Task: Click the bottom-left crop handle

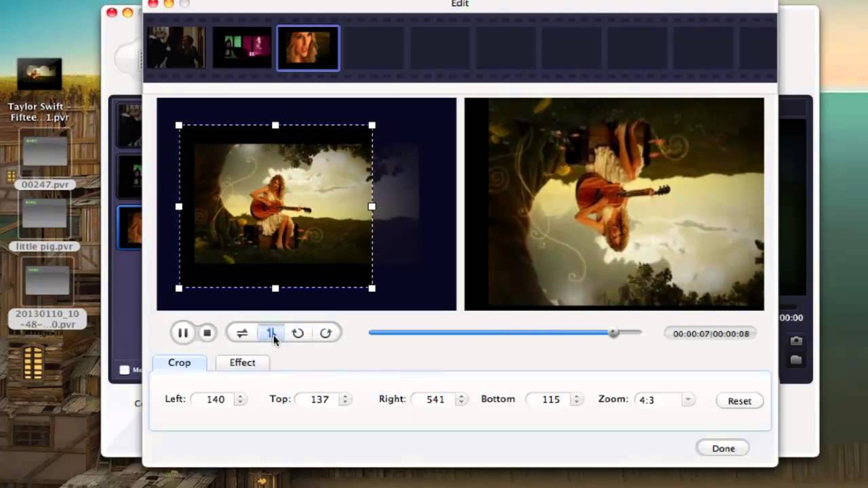Action: pos(179,288)
